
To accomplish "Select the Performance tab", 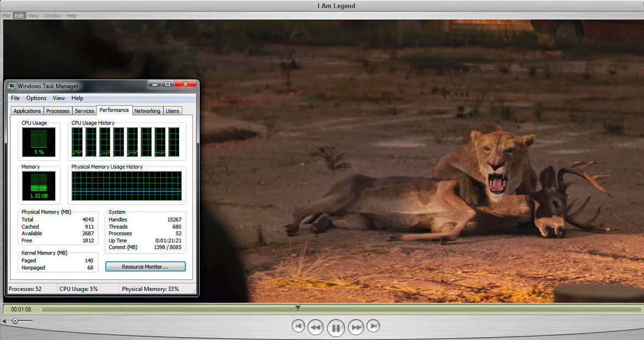I will coord(114,110).
